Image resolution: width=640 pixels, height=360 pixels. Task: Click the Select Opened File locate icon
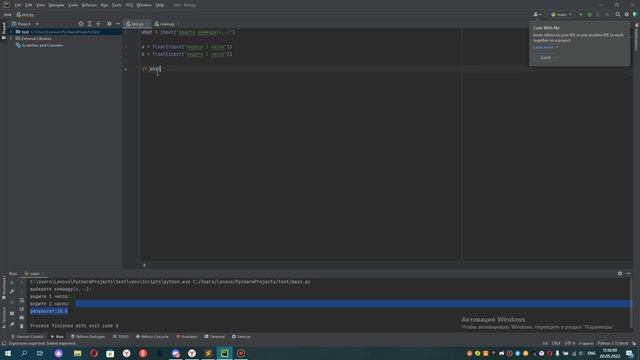click(x=81, y=24)
